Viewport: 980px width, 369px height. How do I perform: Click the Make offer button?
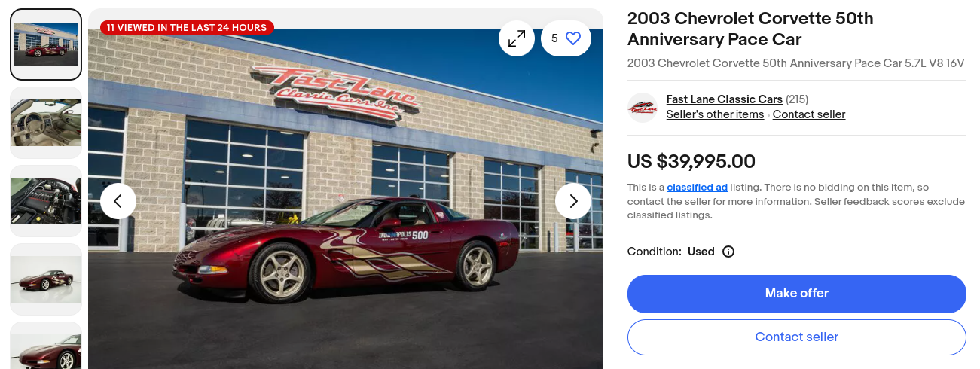pyautogui.click(x=797, y=294)
